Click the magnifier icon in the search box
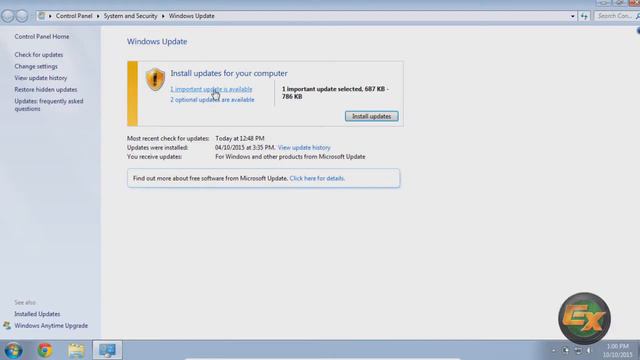This screenshot has width=640, height=360. [637, 16]
